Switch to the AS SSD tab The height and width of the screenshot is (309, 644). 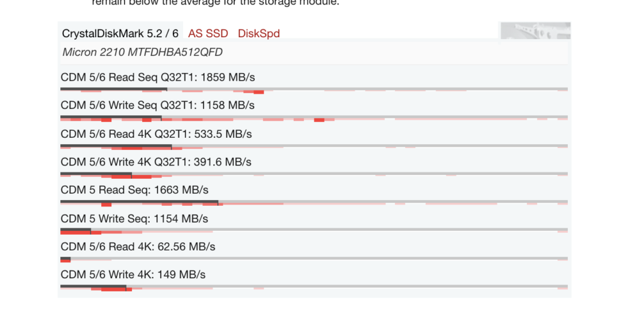pyautogui.click(x=208, y=33)
